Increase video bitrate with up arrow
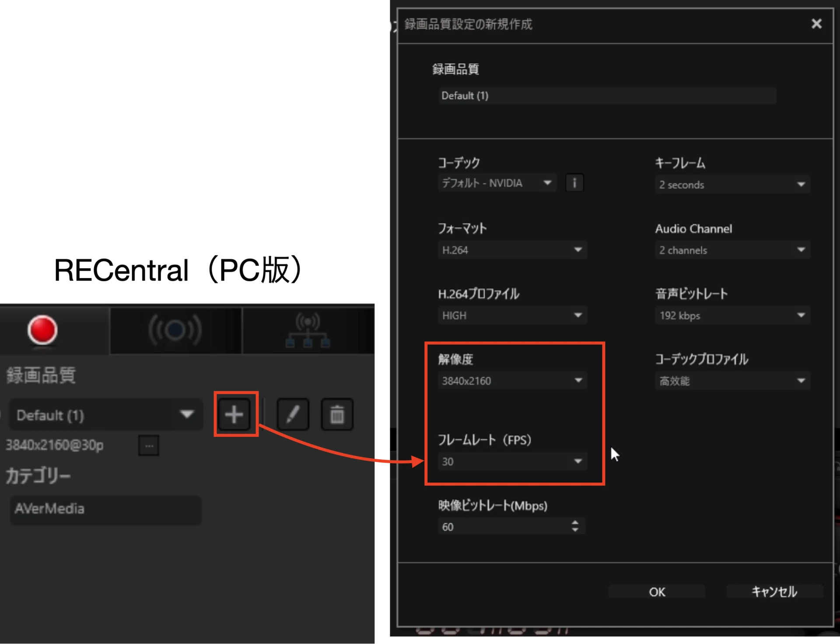The height and width of the screenshot is (644, 840). [575, 523]
